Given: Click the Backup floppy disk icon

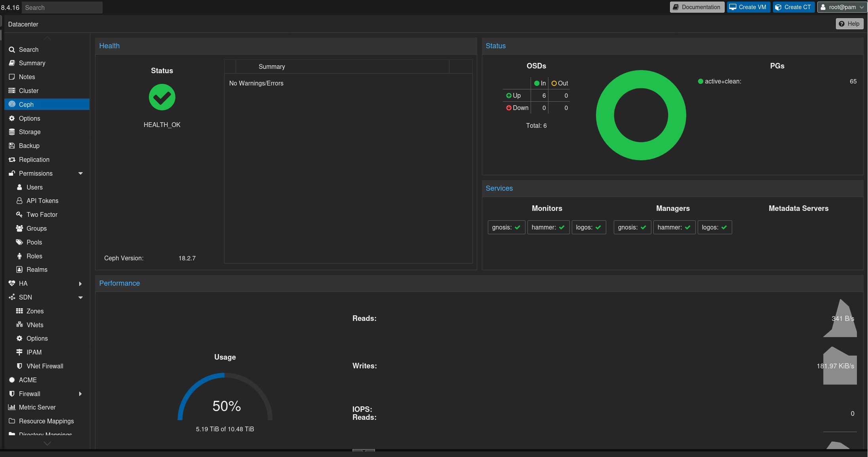Looking at the screenshot, I should tap(12, 146).
